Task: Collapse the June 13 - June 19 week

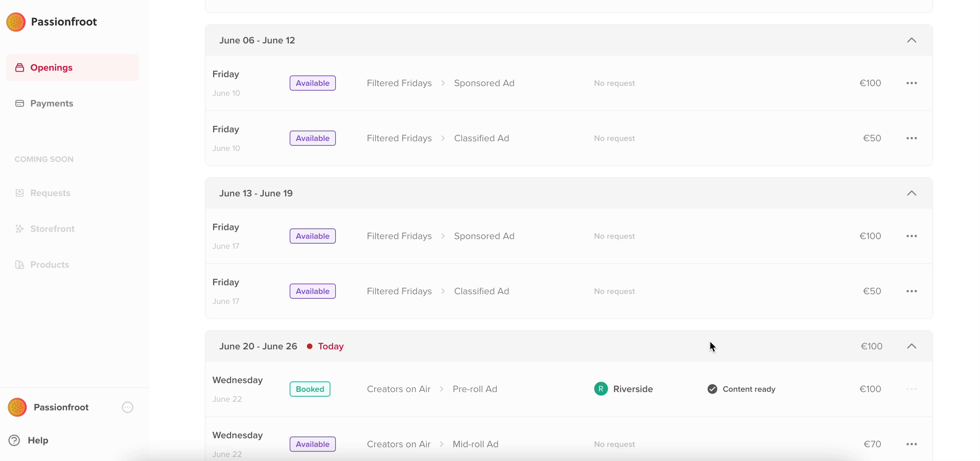Action: pos(911,193)
